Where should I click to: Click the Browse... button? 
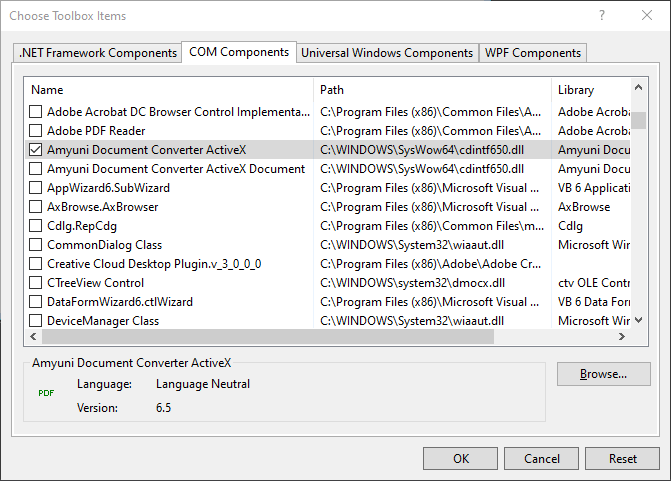click(603, 374)
